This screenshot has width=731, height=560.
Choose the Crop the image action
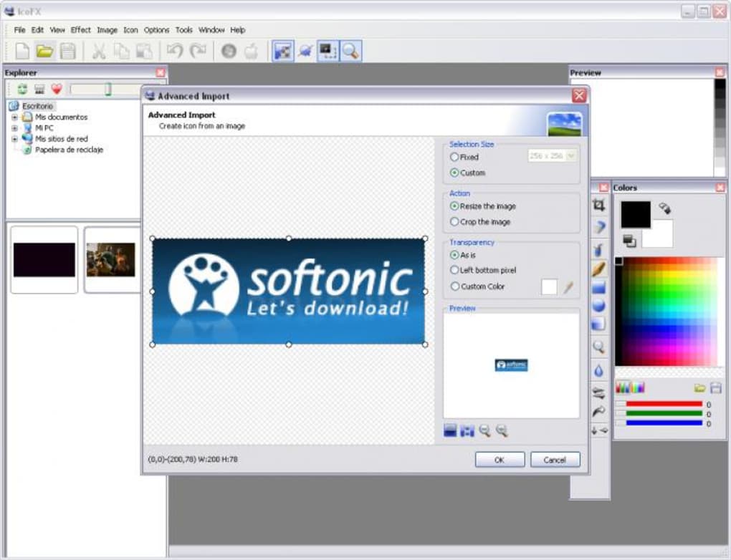(x=454, y=222)
